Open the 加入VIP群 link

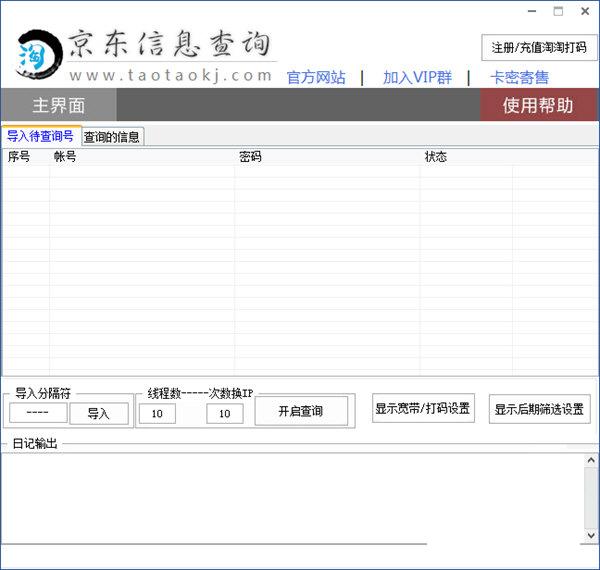coord(417,77)
